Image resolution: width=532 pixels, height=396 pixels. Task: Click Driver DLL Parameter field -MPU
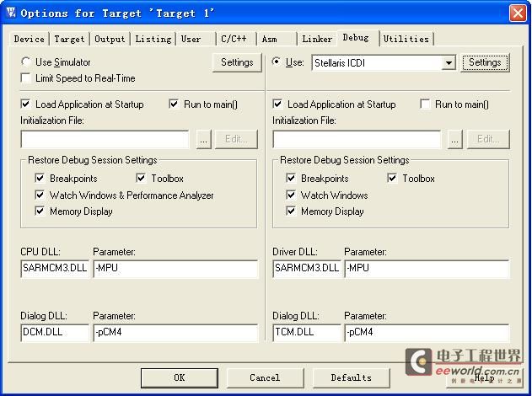(x=427, y=269)
